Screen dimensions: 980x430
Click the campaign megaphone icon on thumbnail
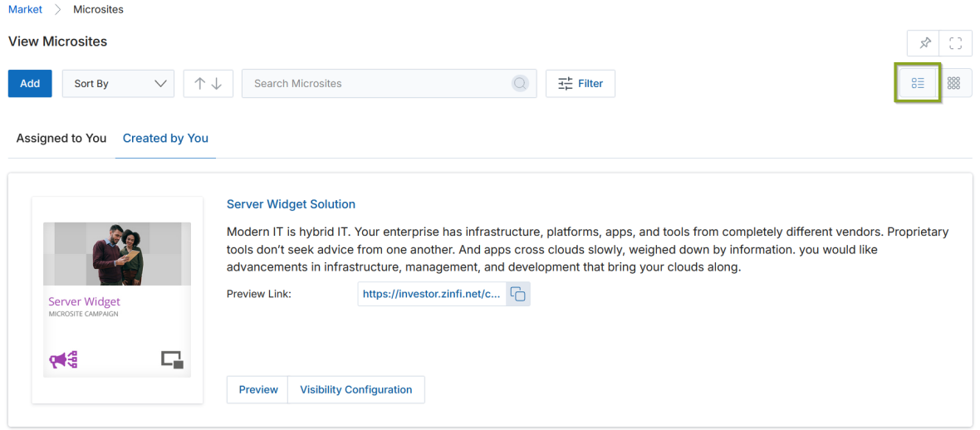pos(62,360)
